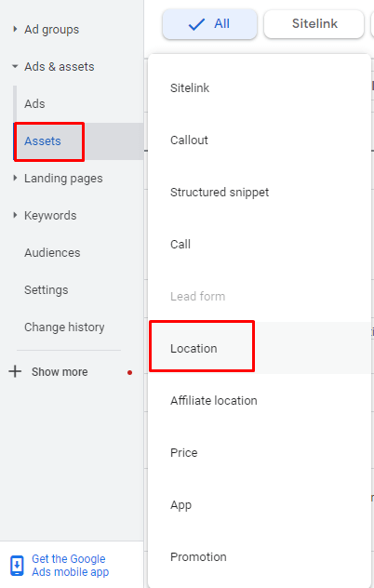374x588 pixels.
Task: Select the Sitelink filter chip
Action: click(314, 24)
